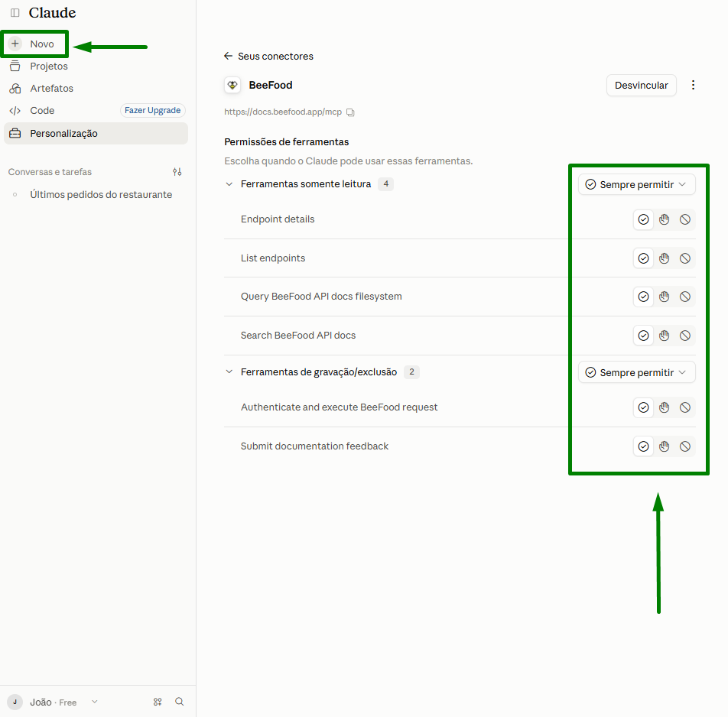Open Projetos in the sidebar
This screenshot has width=728, height=717.
click(x=96, y=66)
